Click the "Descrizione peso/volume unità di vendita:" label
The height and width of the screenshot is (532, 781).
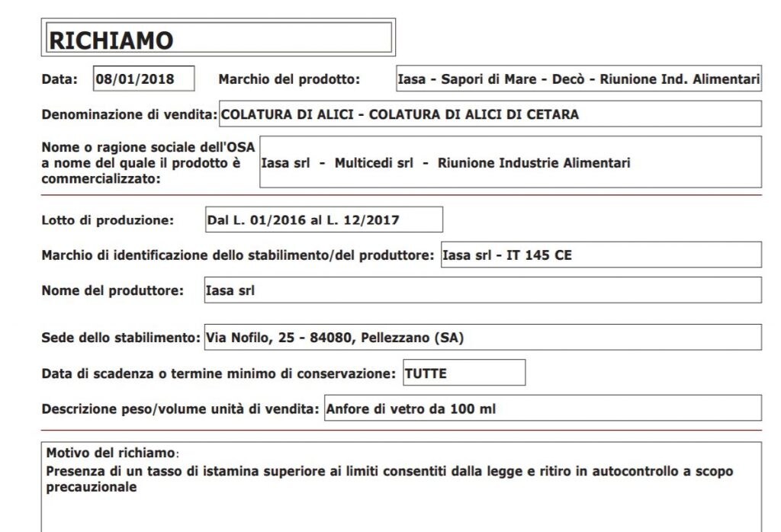pyautogui.click(x=180, y=409)
